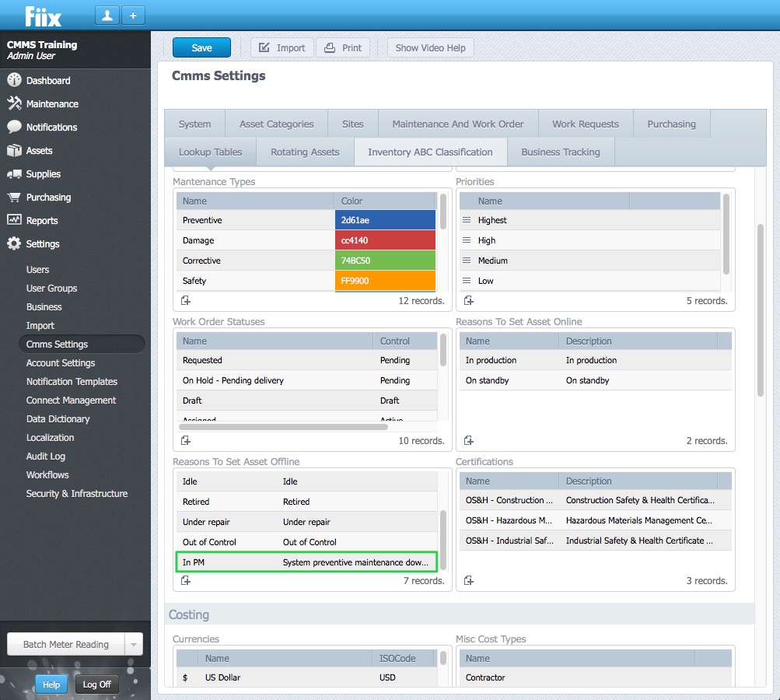Screen dimensions: 780x700
Task: Click the blue Save button
Action: tap(201, 47)
